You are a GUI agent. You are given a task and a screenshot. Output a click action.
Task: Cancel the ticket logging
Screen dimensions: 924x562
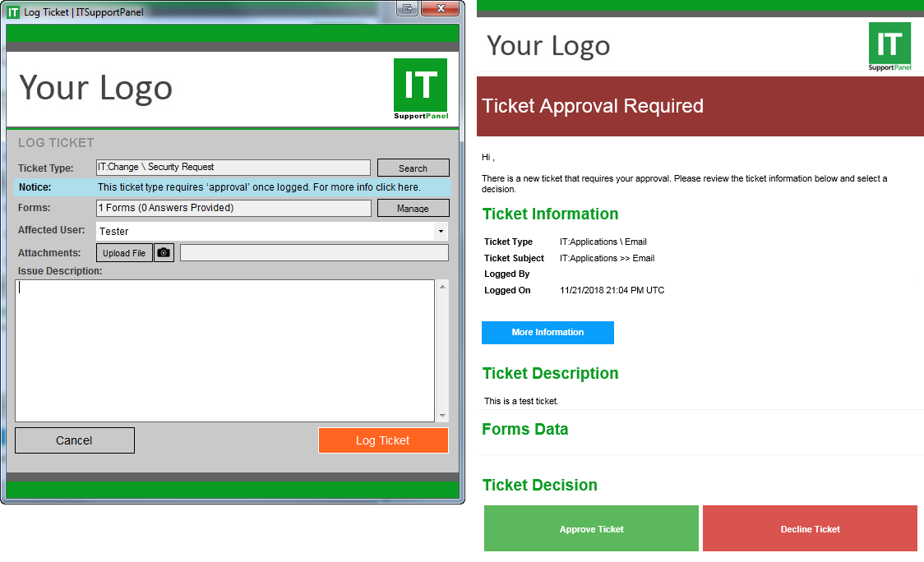[x=74, y=440]
